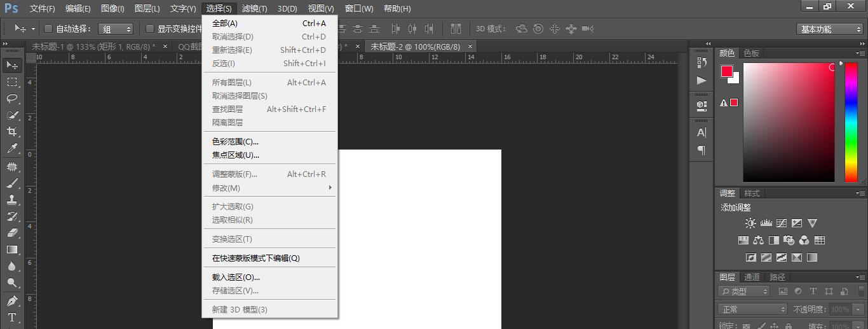Open the Paragraph panel icon
The image size is (868, 329).
pyautogui.click(x=702, y=150)
